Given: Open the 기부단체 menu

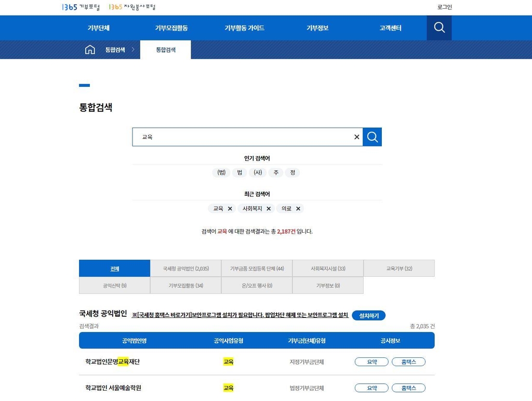Looking at the screenshot, I should pos(99,28).
